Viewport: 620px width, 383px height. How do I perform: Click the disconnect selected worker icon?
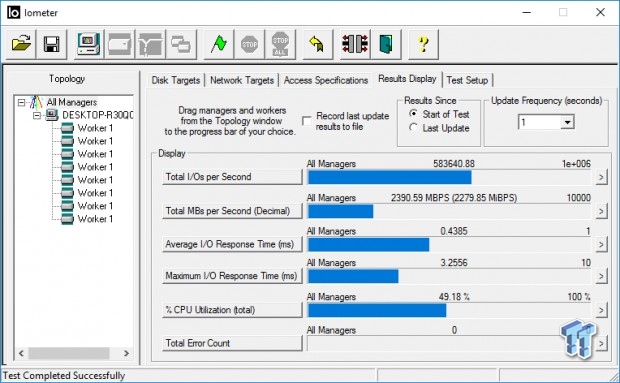(x=355, y=44)
